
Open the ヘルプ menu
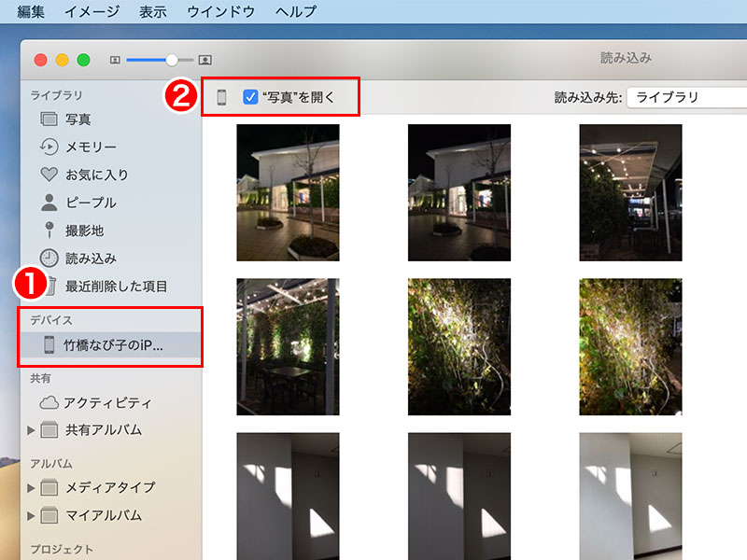(296, 11)
